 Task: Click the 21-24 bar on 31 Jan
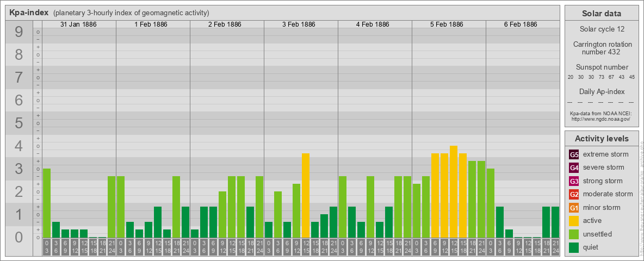[x=112, y=207]
